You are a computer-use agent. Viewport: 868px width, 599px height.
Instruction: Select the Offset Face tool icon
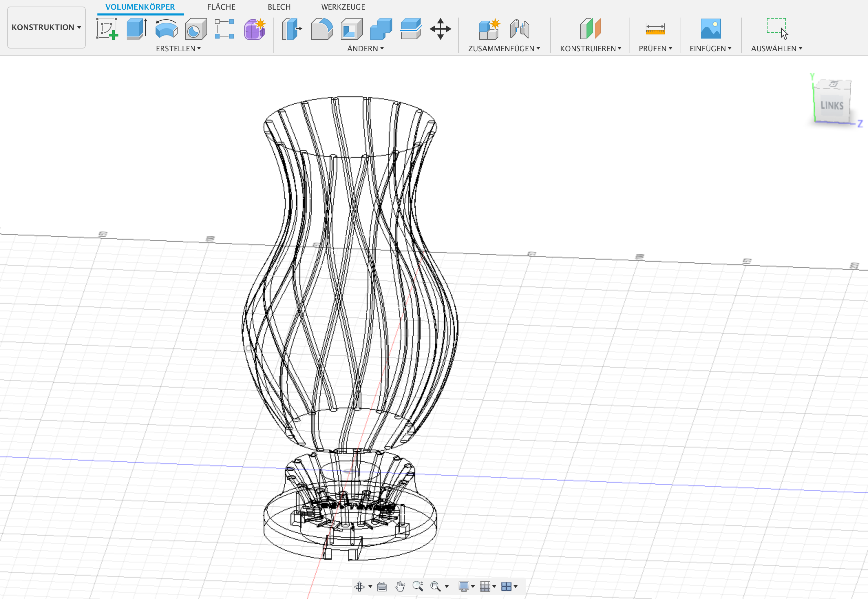coord(411,29)
